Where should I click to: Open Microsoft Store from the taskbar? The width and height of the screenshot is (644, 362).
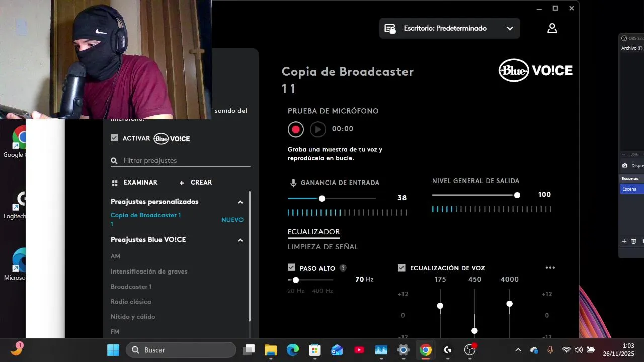pyautogui.click(x=315, y=350)
